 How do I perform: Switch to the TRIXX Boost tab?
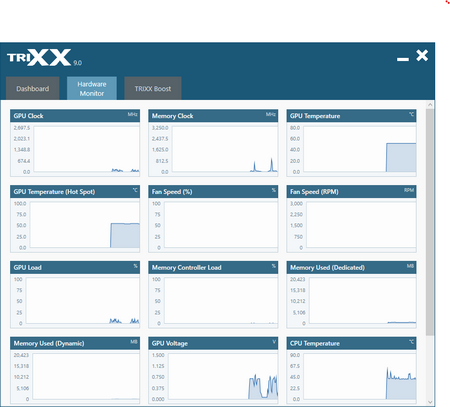coord(153,88)
